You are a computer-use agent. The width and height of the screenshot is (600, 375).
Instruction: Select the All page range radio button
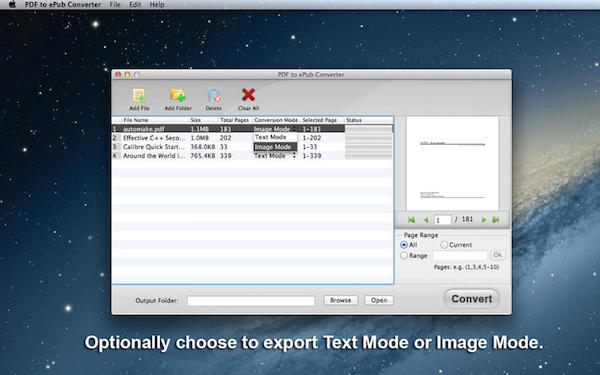pos(404,245)
